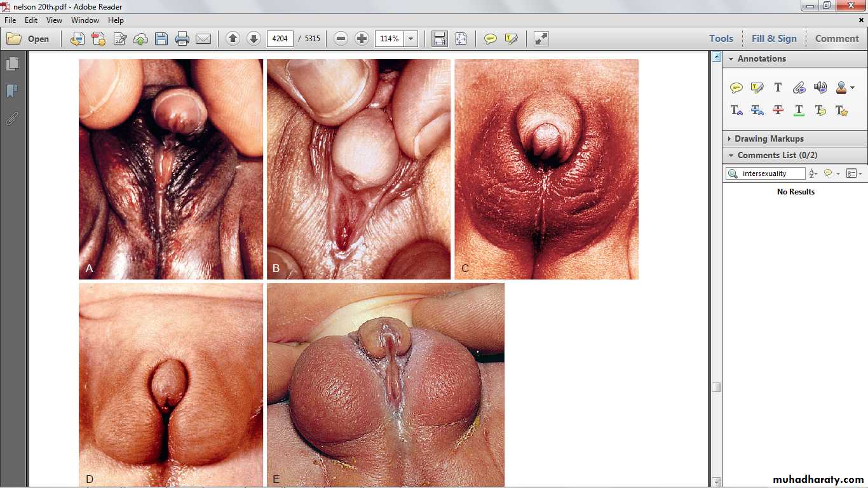This screenshot has height=488, width=868.
Task: Click the page number input field
Action: 280,39
